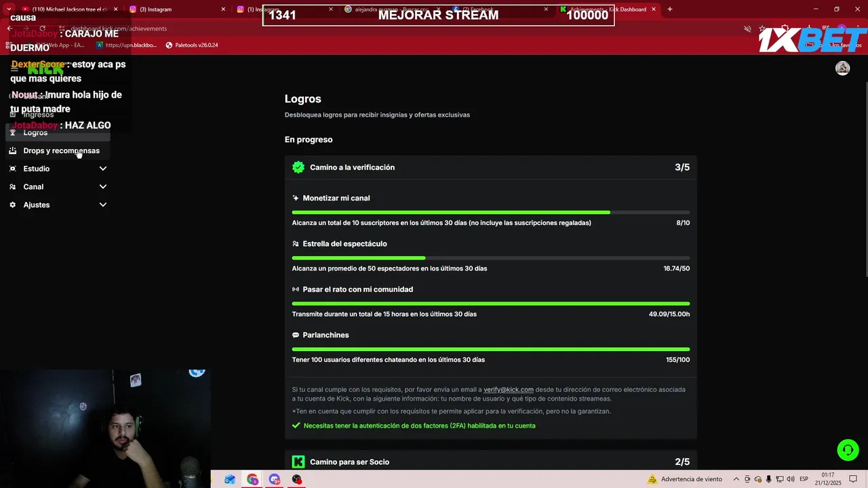Show hidden system tray icons
Screen dimensions: 868x488
pyautogui.click(x=736, y=479)
